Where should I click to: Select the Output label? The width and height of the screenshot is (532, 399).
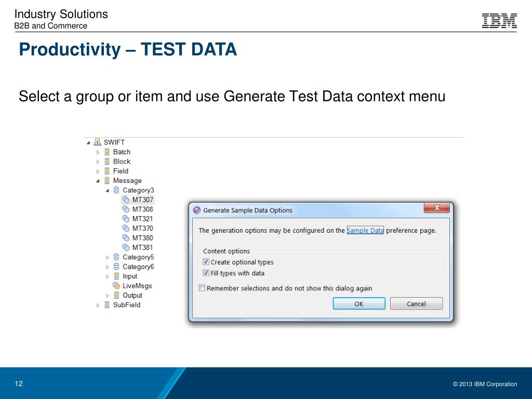pyautogui.click(x=132, y=295)
